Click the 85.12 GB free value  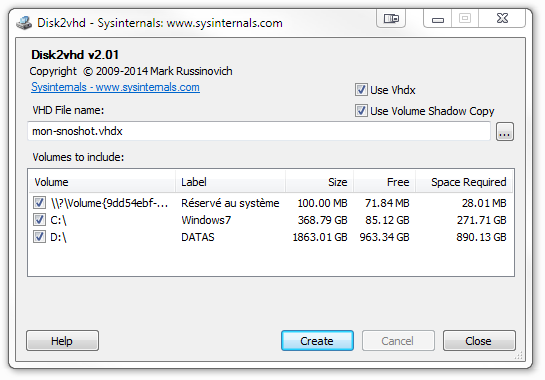(387, 220)
